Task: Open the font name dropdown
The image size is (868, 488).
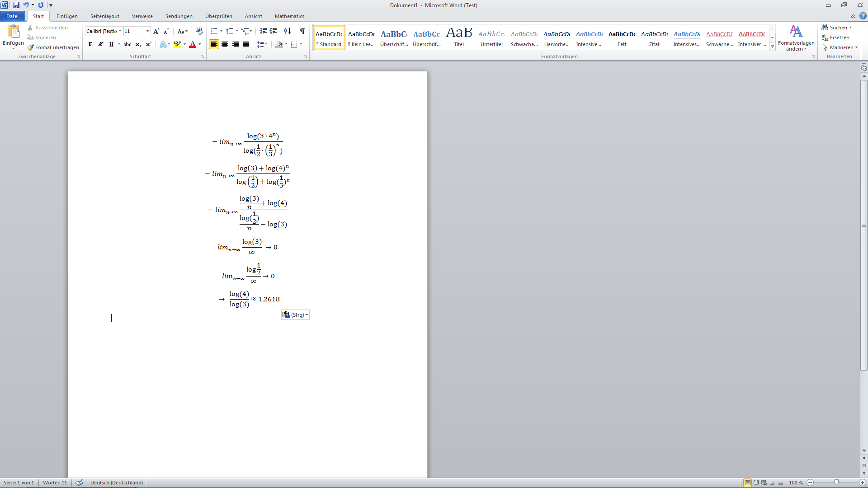Action: point(120,31)
